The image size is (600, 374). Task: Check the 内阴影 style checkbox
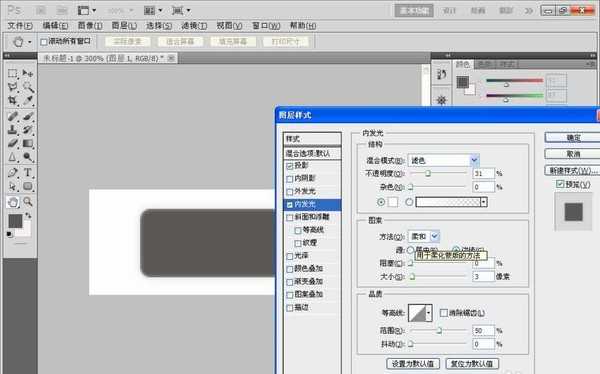(290, 179)
